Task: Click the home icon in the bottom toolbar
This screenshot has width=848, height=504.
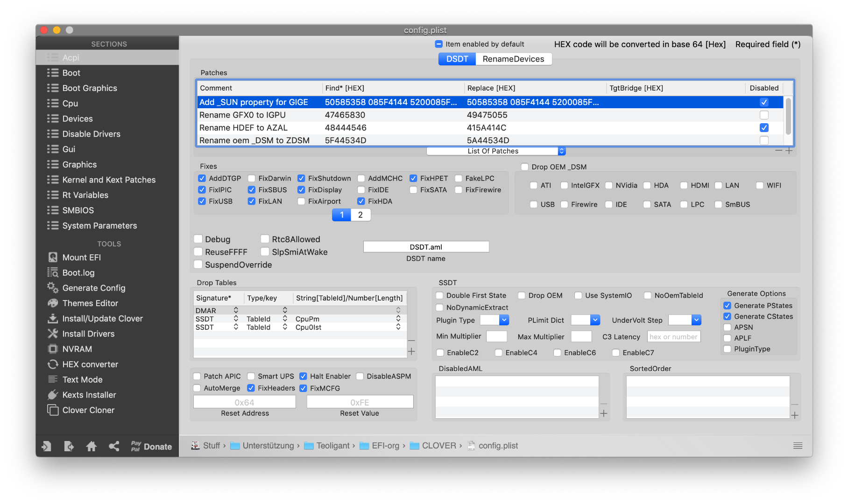Action: click(92, 446)
